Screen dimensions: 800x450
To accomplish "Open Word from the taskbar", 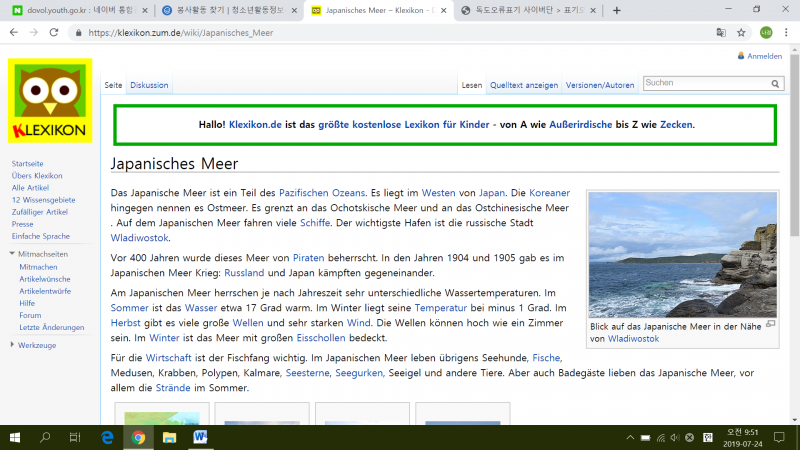I will pos(200,437).
